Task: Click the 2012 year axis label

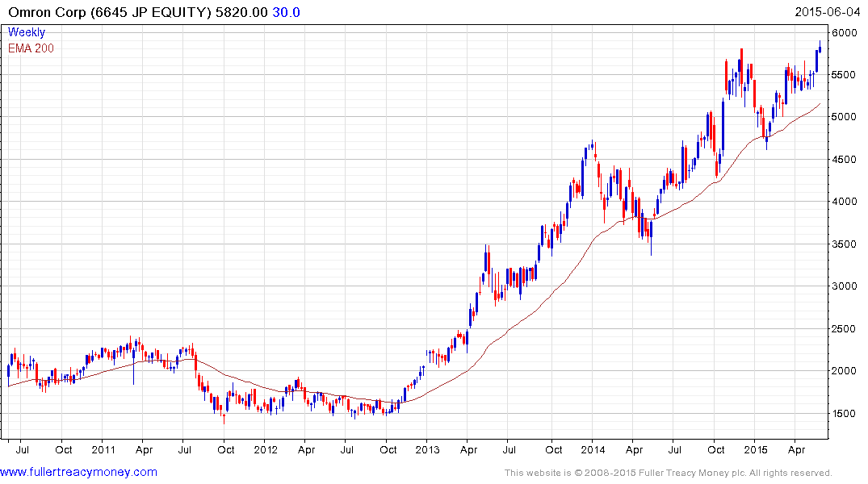Action: [266, 449]
